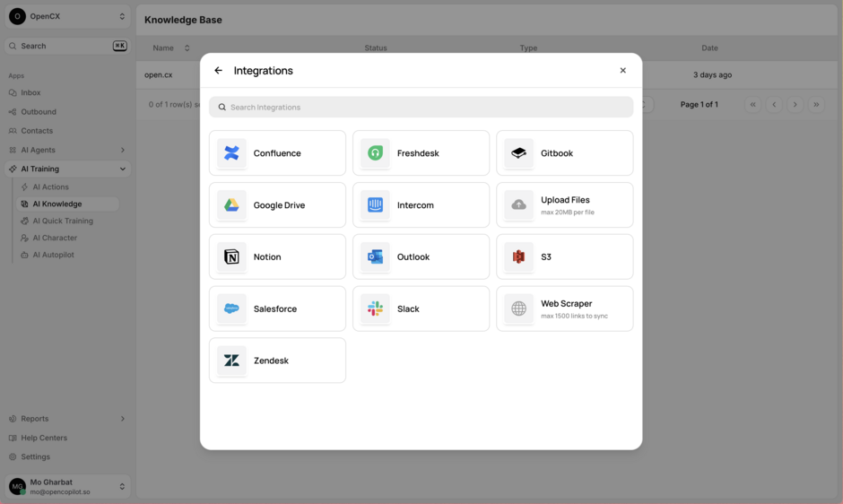Open the Mo Gharbat account menu
The height and width of the screenshot is (504, 843).
(68, 486)
